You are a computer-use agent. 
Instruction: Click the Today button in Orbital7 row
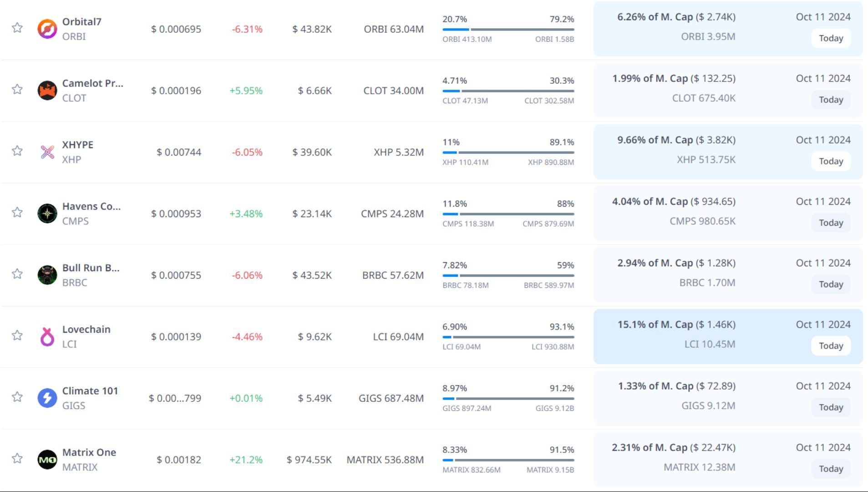831,38
